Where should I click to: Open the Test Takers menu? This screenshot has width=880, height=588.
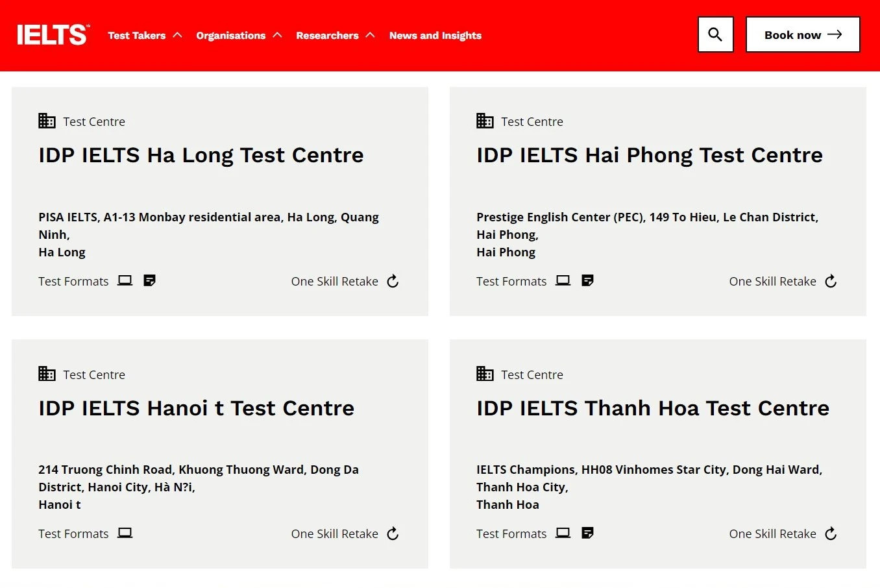click(x=137, y=36)
